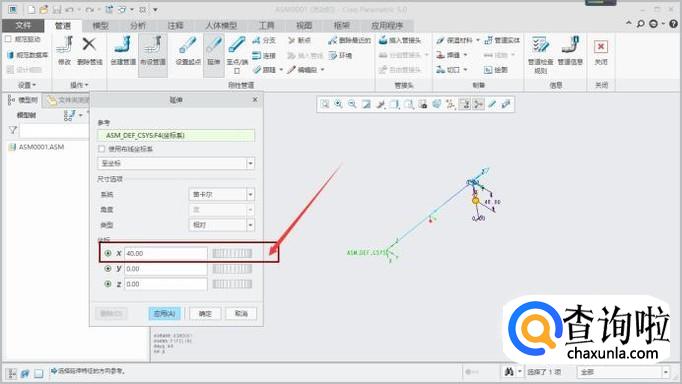The width and height of the screenshot is (682, 384).
Task: Click the 插入管接头 insert fitting icon
Action: [x=383, y=40]
